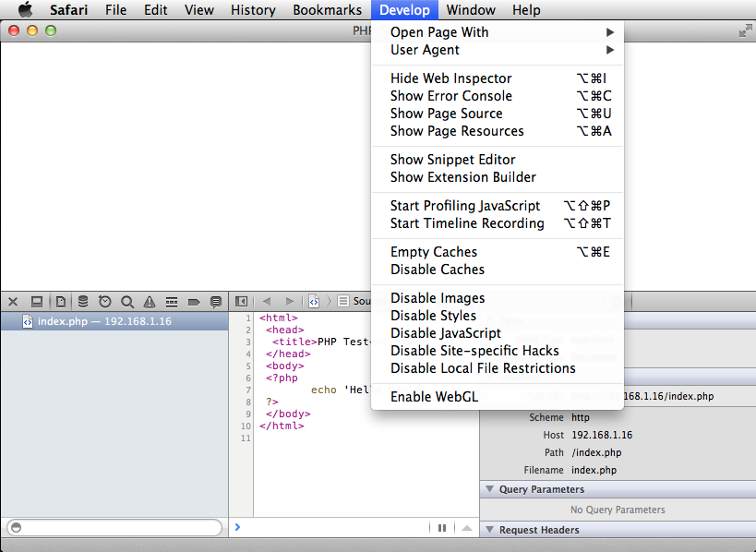Click the Source lines icon in path bar
This screenshot has height=552, width=756.
[x=342, y=301]
